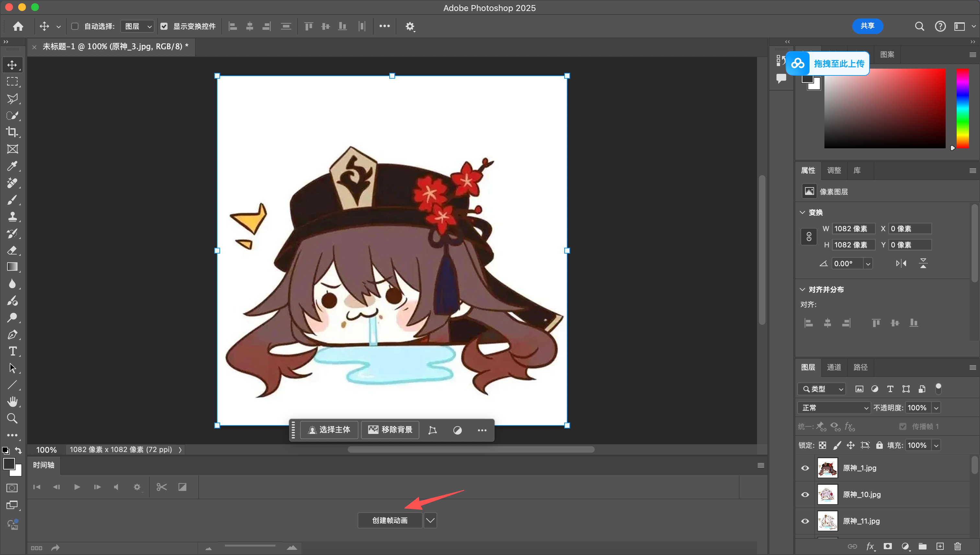Open the 图案 panel tab
980x555 pixels.
[887, 54]
